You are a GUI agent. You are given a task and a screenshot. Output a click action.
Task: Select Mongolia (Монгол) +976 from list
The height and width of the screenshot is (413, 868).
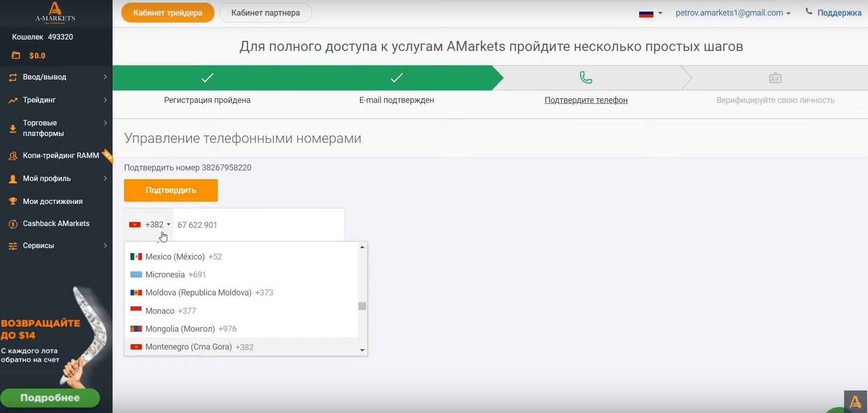click(x=241, y=329)
